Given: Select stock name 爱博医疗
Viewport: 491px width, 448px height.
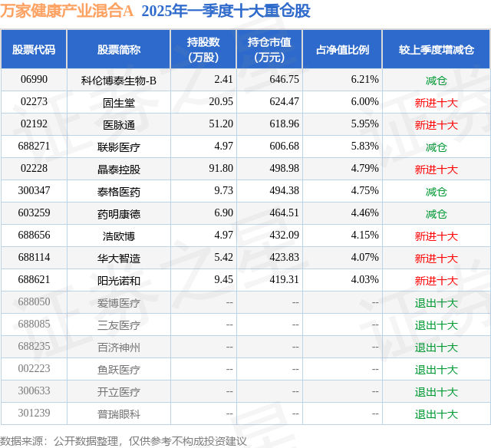Looking at the screenshot, I should [119, 303].
